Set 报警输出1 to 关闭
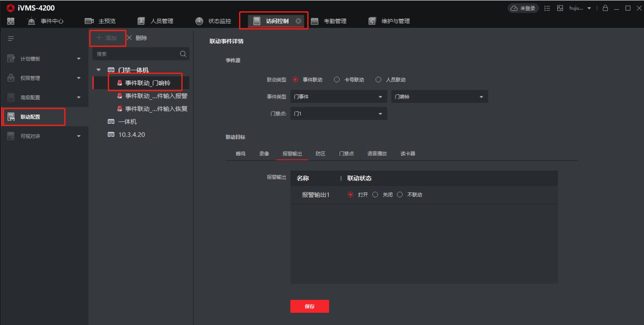This screenshot has height=325, width=644. tap(375, 195)
